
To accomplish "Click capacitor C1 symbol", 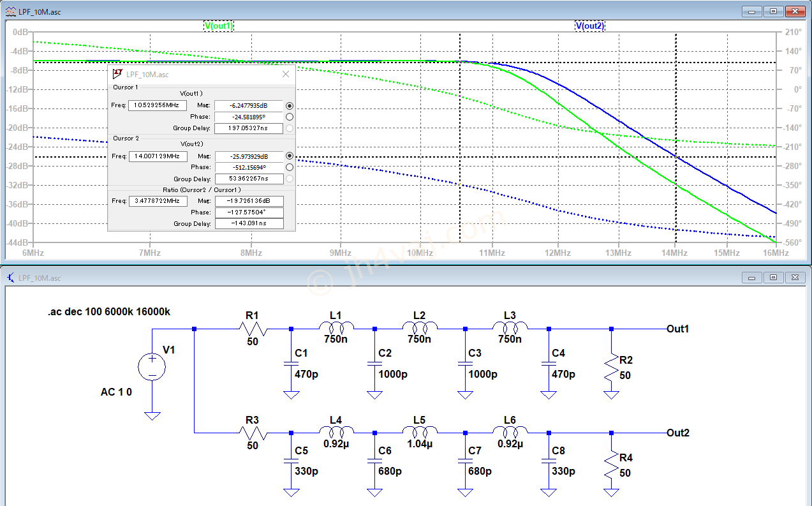I will 291,363.
